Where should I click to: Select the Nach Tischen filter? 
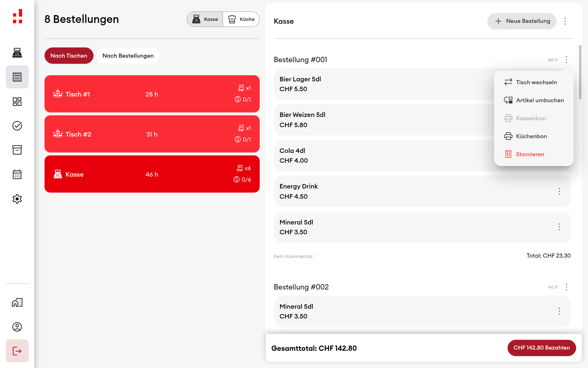[69, 56]
